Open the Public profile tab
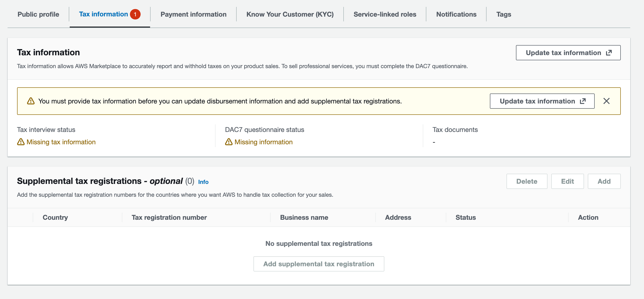The image size is (644, 299). (38, 14)
